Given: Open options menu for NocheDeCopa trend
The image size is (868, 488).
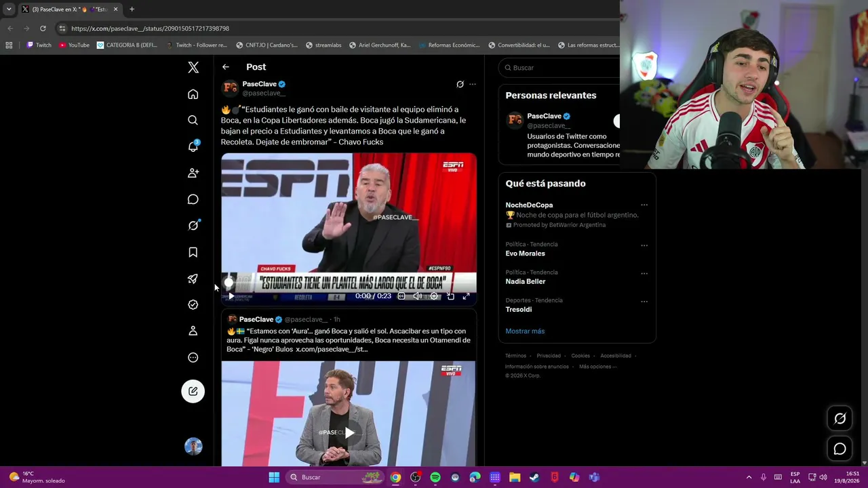Looking at the screenshot, I should [x=644, y=205].
